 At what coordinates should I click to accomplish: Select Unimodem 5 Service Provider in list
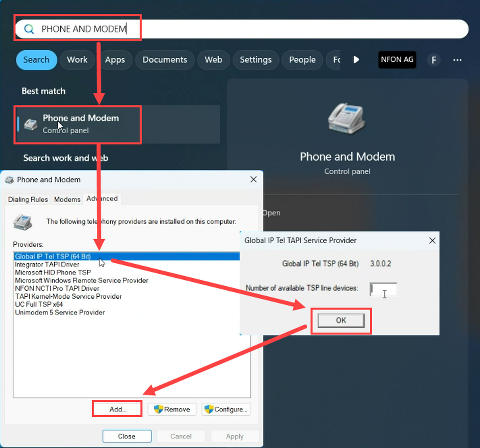(x=60, y=312)
